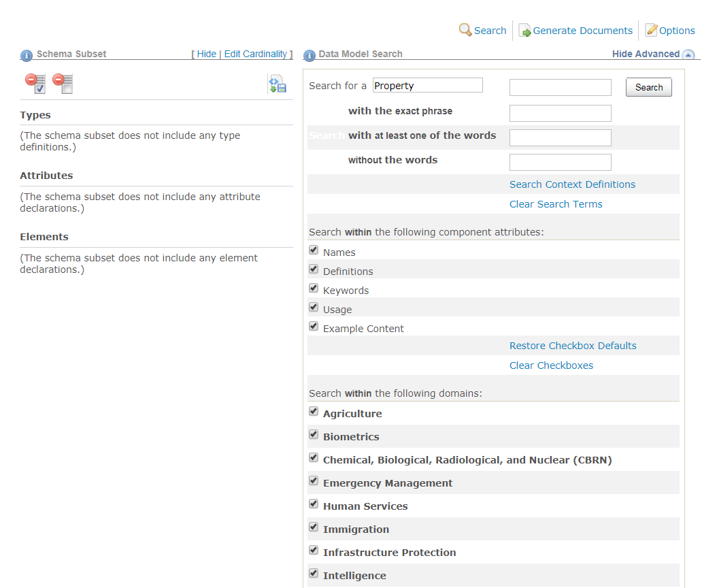The height and width of the screenshot is (588, 717).
Task: Click the Restore Checkbox Defaults link
Action: 573,346
